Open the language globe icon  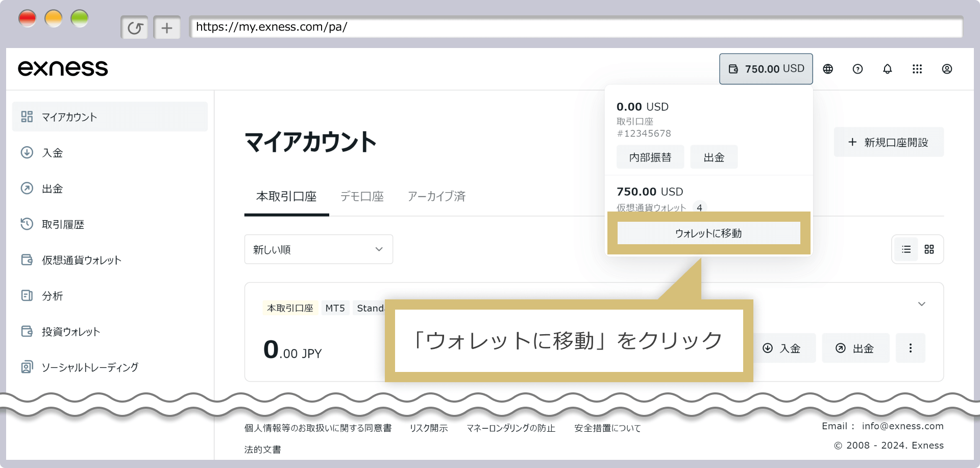828,69
